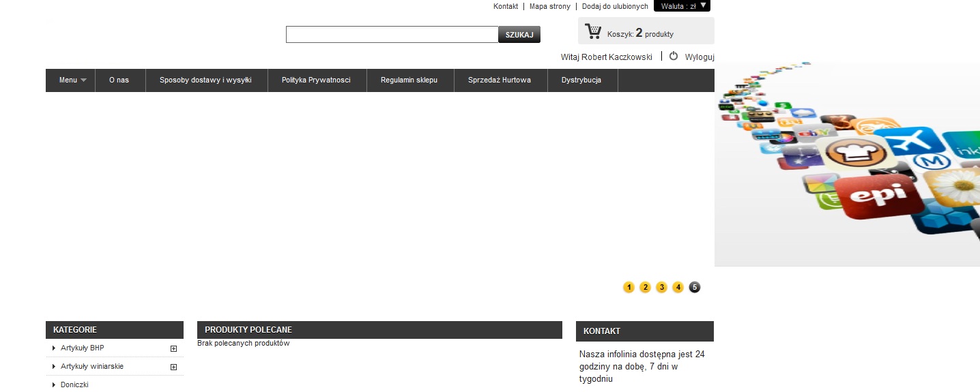Click the Brak polecanych produktów text
Viewport: 980px width, 392px height.
pos(244,344)
